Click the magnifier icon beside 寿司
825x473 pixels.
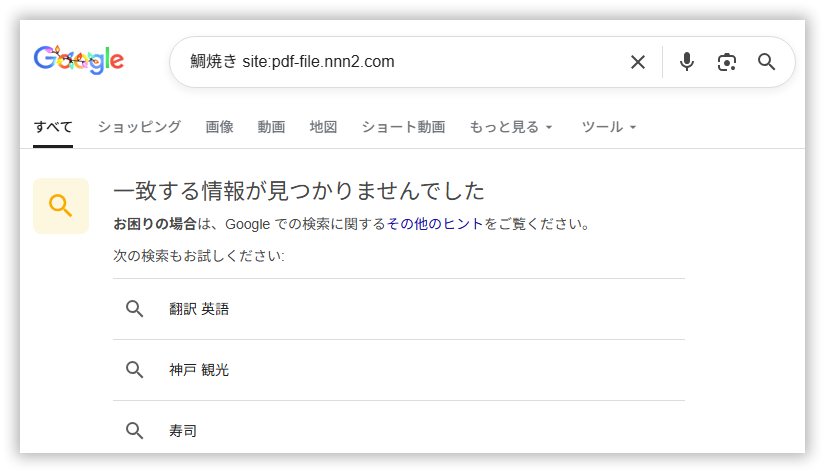135,431
